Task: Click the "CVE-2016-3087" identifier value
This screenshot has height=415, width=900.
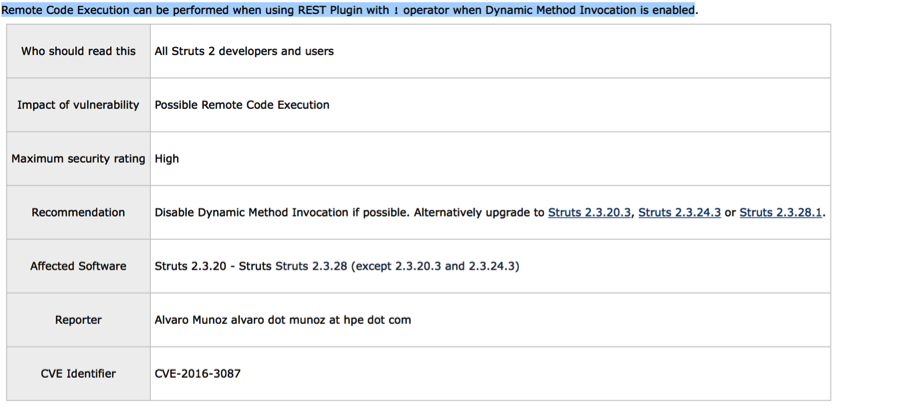Action: 198,374
